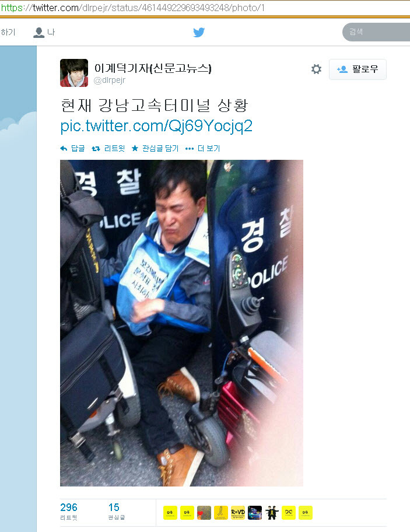Viewport: 410px width, 532px height.
Task: View the 15 관심글 favorites list
Action: [x=116, y=512]
